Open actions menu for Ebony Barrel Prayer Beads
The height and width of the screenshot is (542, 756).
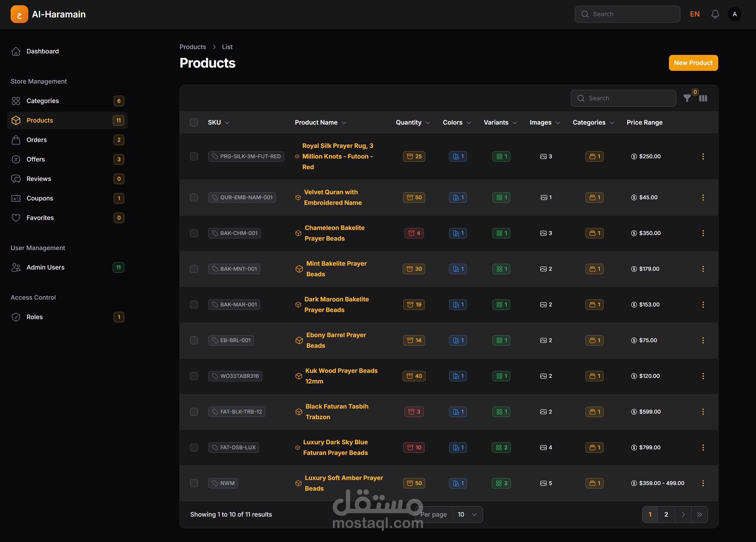(703, 340)
